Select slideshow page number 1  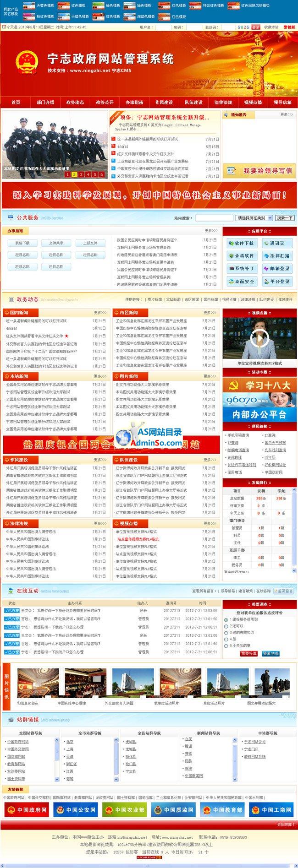click(x=67, y=174)
